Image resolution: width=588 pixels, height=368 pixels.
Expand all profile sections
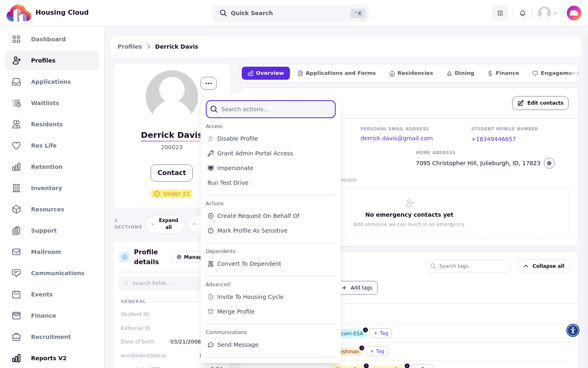(165, 224)
